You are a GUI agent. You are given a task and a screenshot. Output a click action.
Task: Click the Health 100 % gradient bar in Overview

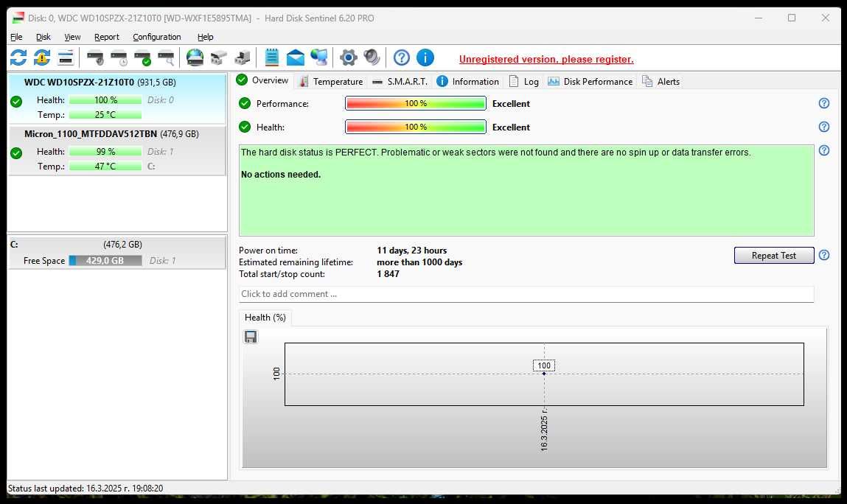416,127
